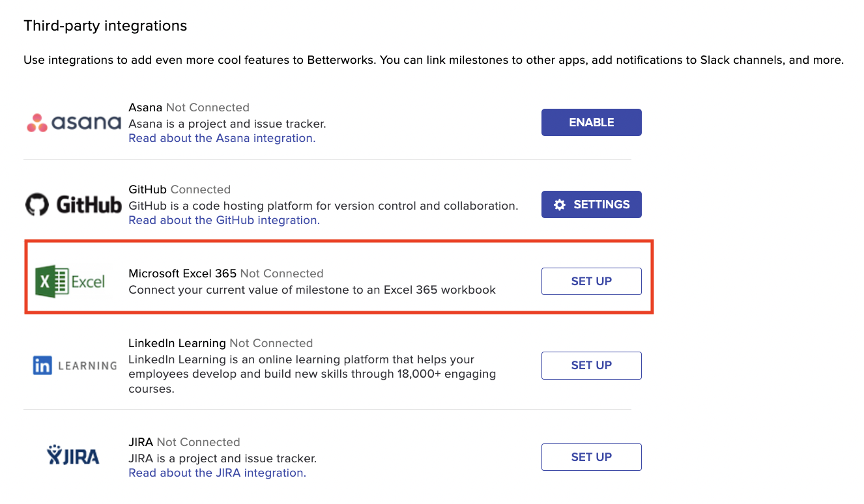Viewport: 864px width, 504px height.
Task: Click the gear icon on the SETTINGS button
Action: [559, 204]
